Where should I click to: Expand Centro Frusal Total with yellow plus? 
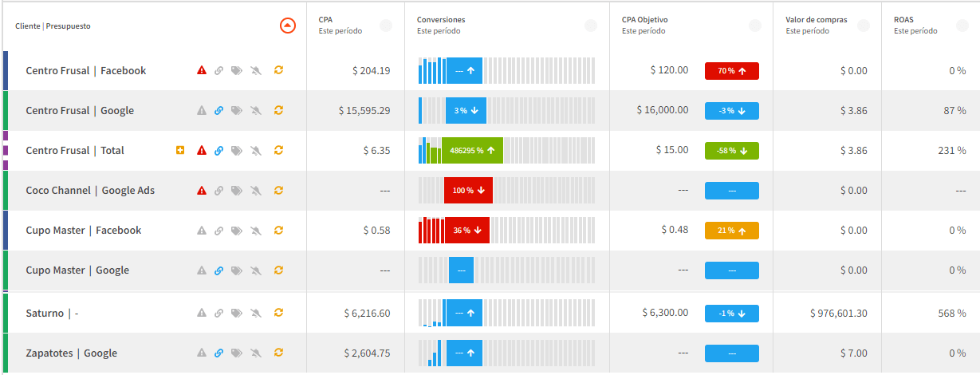(180, 150)
